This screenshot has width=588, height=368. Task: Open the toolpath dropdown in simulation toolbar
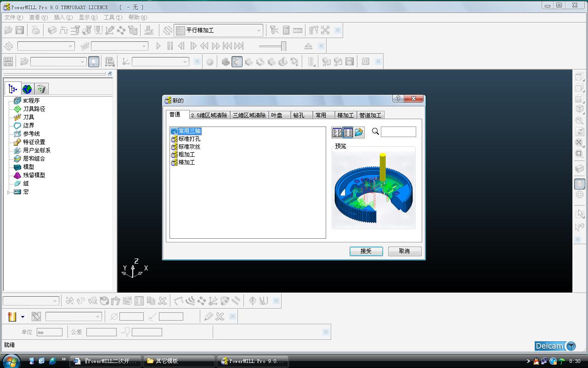click(x=70, y=46)
